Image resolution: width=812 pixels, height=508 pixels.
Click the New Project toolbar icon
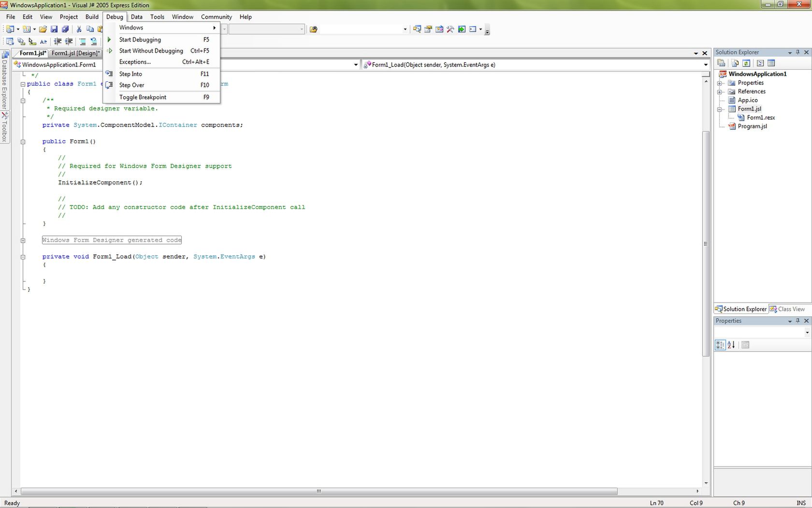click(10, 29)
